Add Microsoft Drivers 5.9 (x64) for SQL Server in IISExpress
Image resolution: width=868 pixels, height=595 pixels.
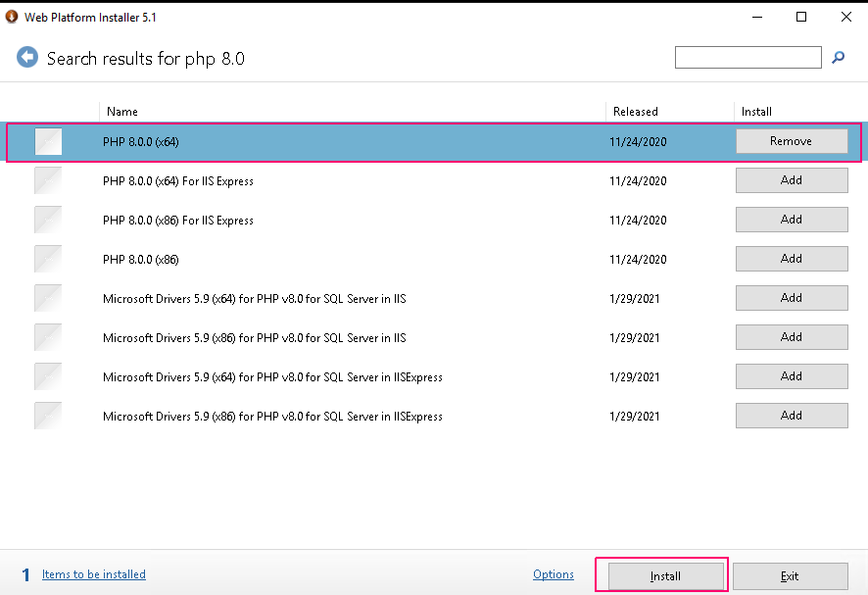click(792, 376)
